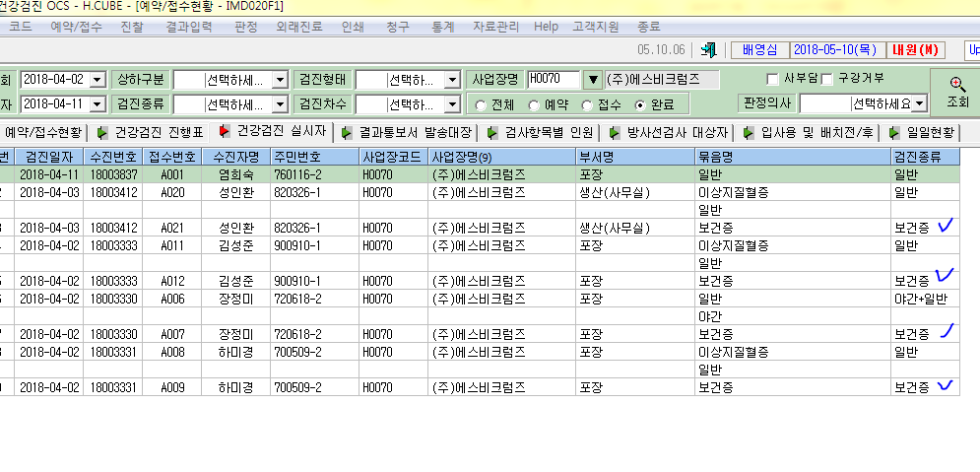The image size is (980, 472).
Task: Open the 상하구분 dropdown
Action: 280,80
